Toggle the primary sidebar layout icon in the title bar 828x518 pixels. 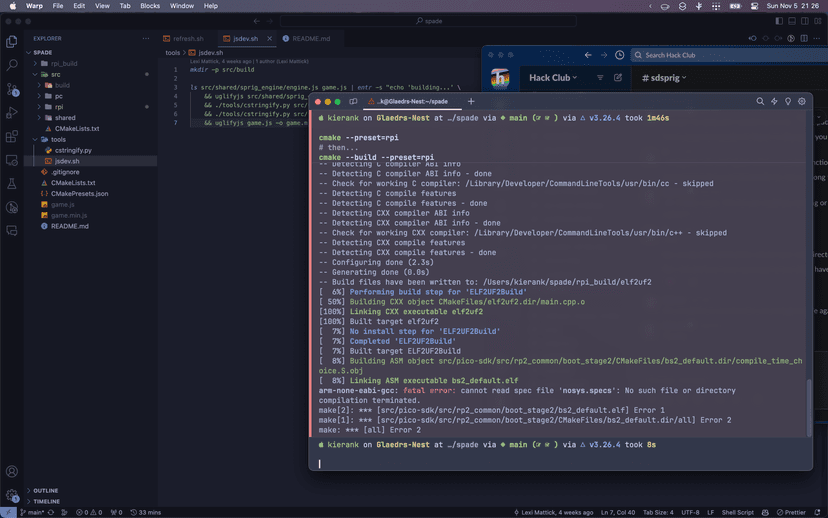coord(779,21)
